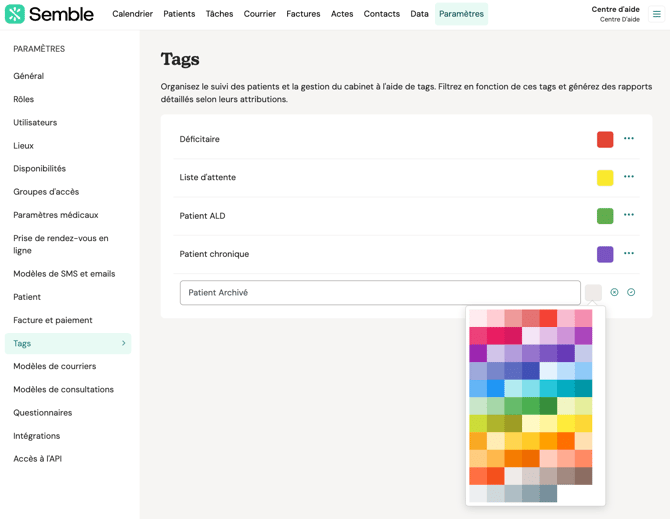The image size is (670, 519).
Task: Click the red Déficitaire color swatch
Action: [x=605, y=140]
